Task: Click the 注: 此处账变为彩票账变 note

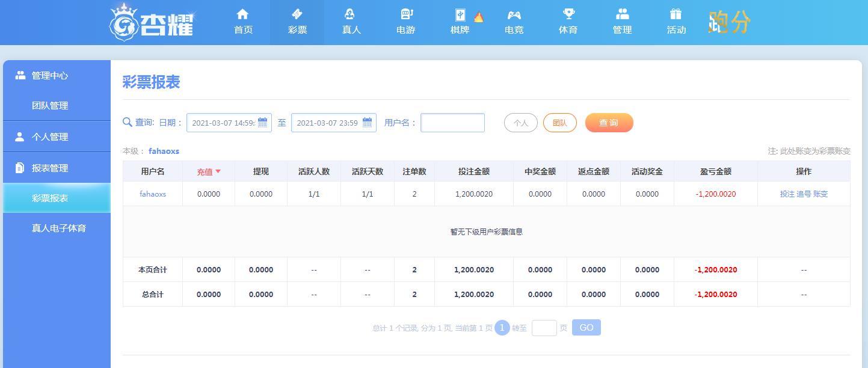Action: pyautogui.click(x=809, y=151)
